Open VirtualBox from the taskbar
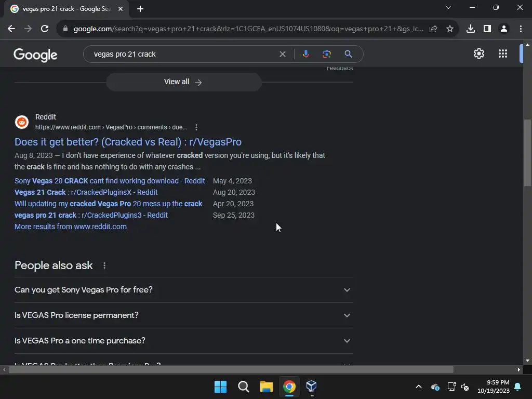 312,387
